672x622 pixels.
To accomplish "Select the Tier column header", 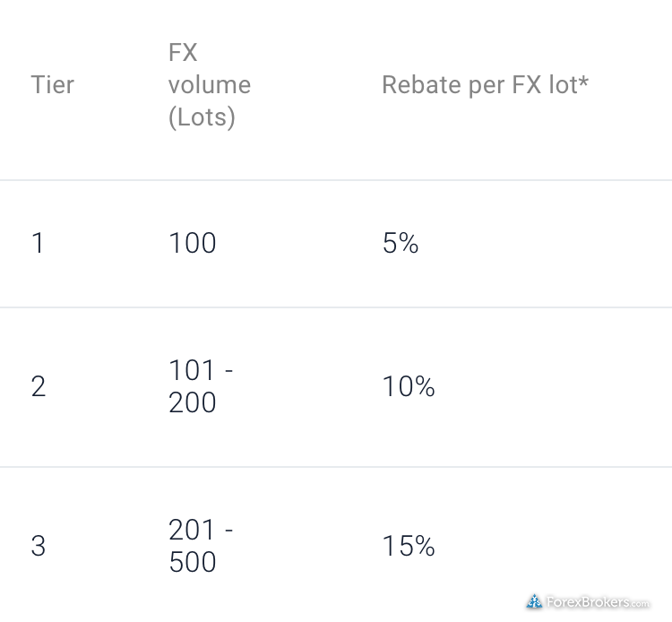I will 53,84.
